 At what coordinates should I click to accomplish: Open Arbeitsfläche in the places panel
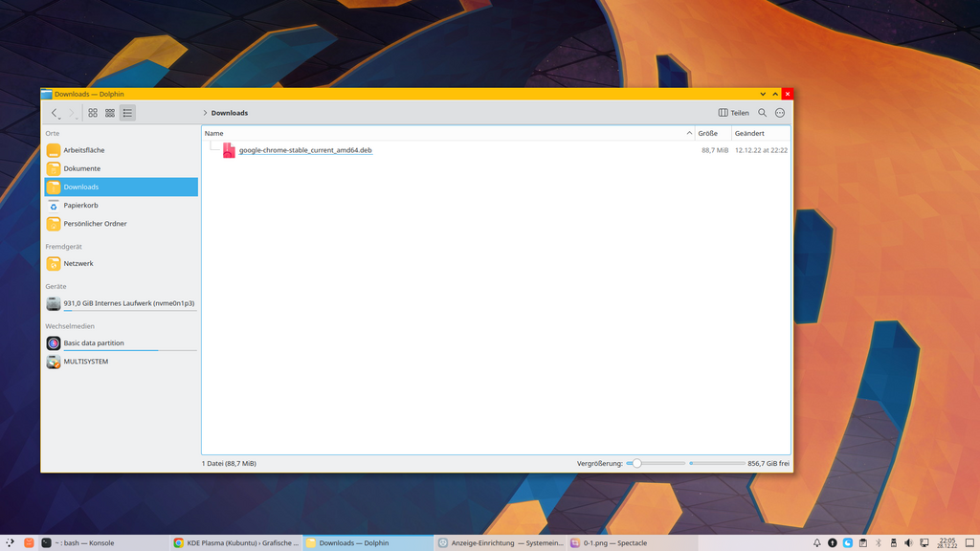83,150
